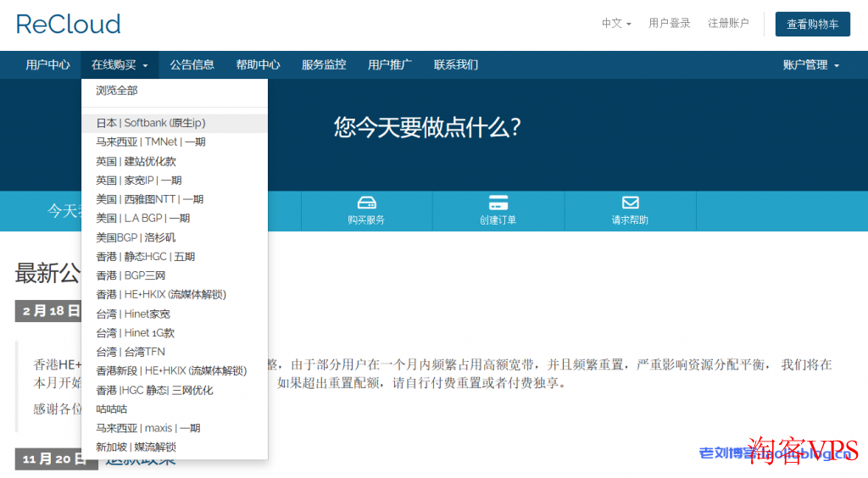Open 用户中心 in the navigation bar
The image size is (868, 478).
point(47,64)
